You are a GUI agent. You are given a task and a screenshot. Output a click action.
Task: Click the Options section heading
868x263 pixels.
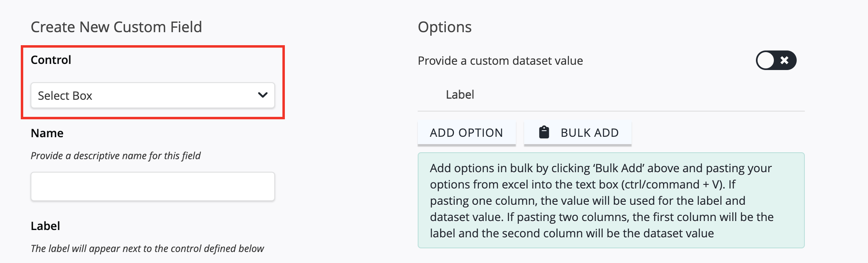coord(445,27)
